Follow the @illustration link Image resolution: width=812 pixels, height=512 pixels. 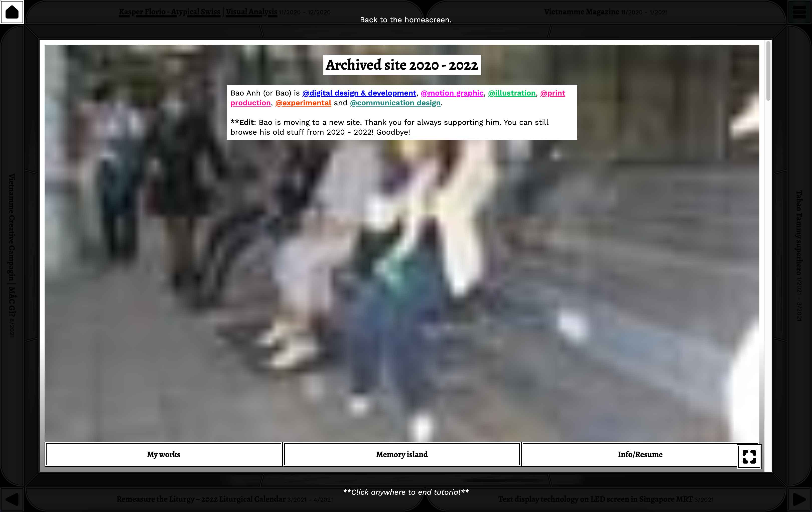511,93
